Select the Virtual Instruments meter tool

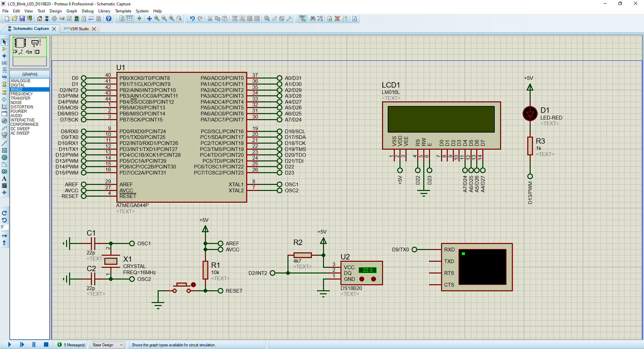pyautogui.click(x=4, y=135)
